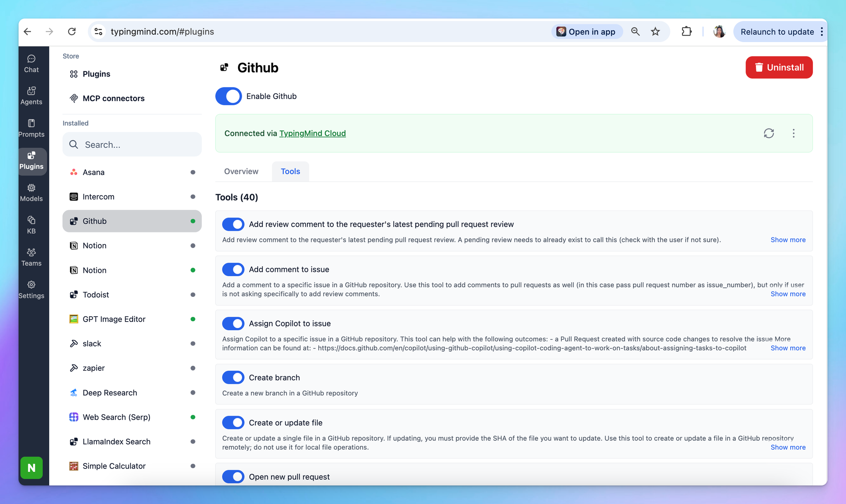
Task: Go to the Prompts sidebar section
Action: tap(31, 128)
